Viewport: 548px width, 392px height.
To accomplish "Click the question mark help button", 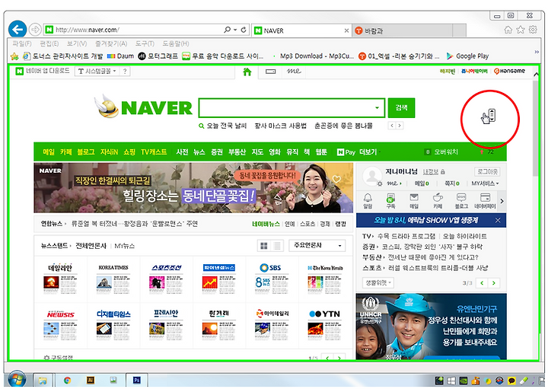I will 125,72.
